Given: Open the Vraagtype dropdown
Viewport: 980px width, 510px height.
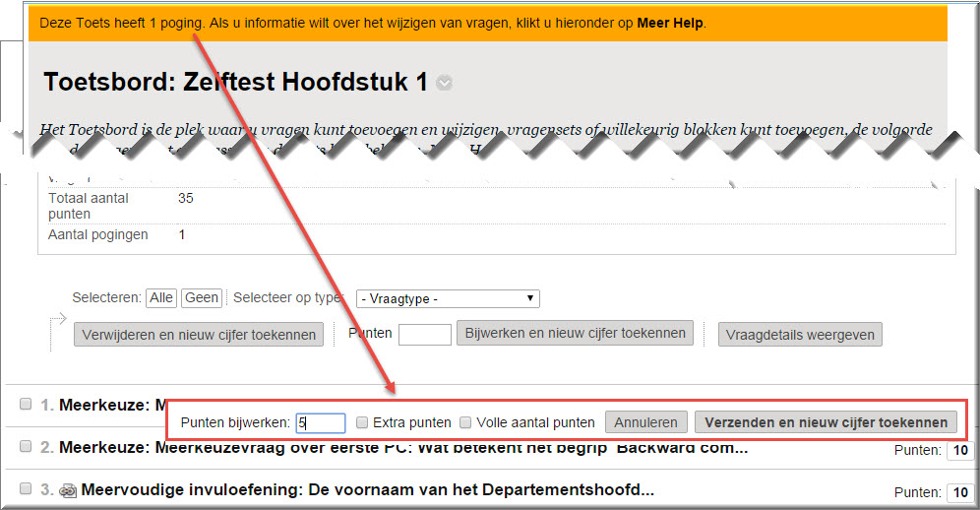Looking at the screenshot, I should click(447, 298).
